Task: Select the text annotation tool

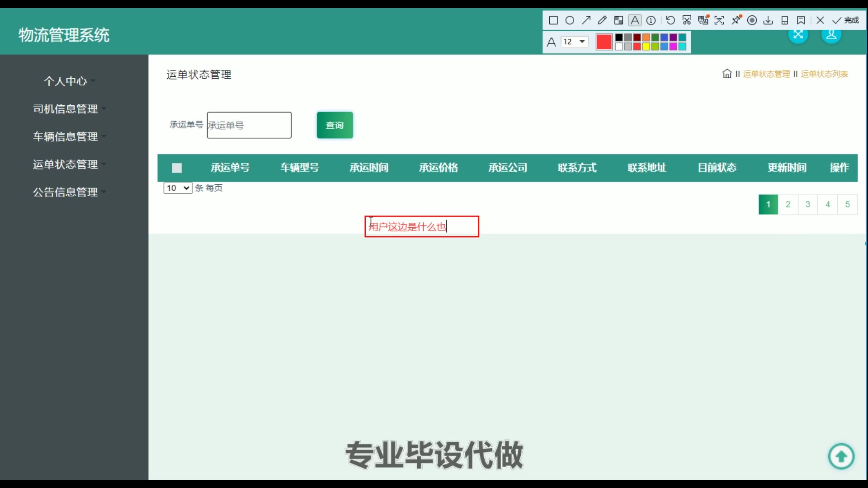Action: pyautogui.click(x=635, y=20)
